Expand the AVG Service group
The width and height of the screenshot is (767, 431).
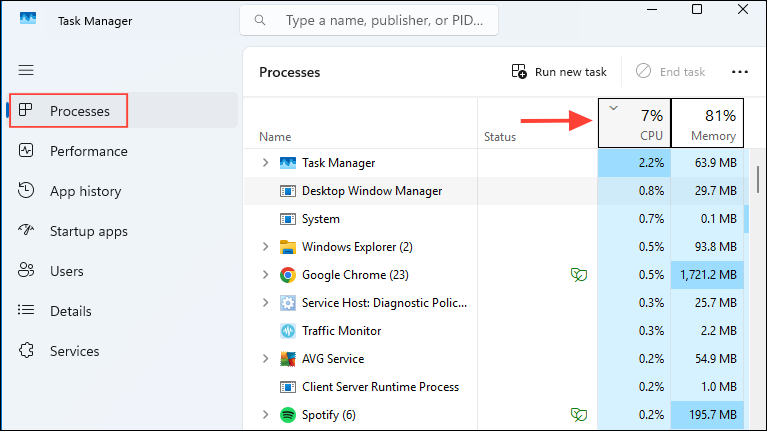pyautogui.click(x=266, y=359)
